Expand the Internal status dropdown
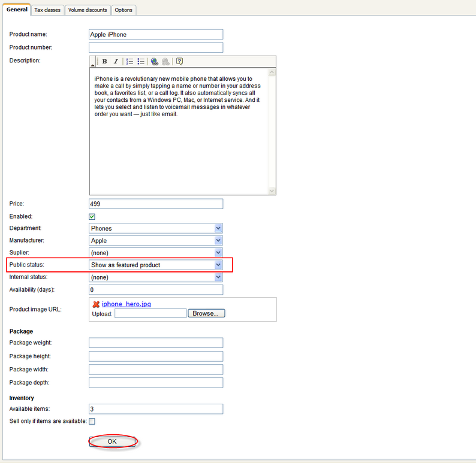Screen dimensions: 476x463 (156, 277)
